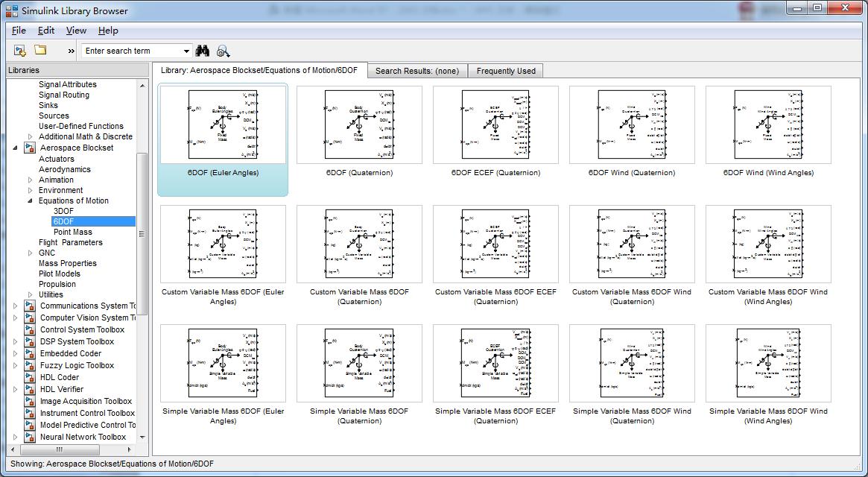Image resolution: width=868 pixels, height=477 pixels.
Task: Select 6DOF ECEF (Quaternion) block
Action: (495, 133)
